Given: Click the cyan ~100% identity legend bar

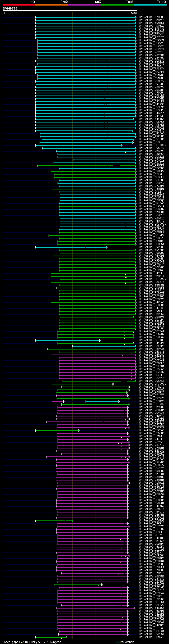Looking at the screenshot, I should [150, 5].
